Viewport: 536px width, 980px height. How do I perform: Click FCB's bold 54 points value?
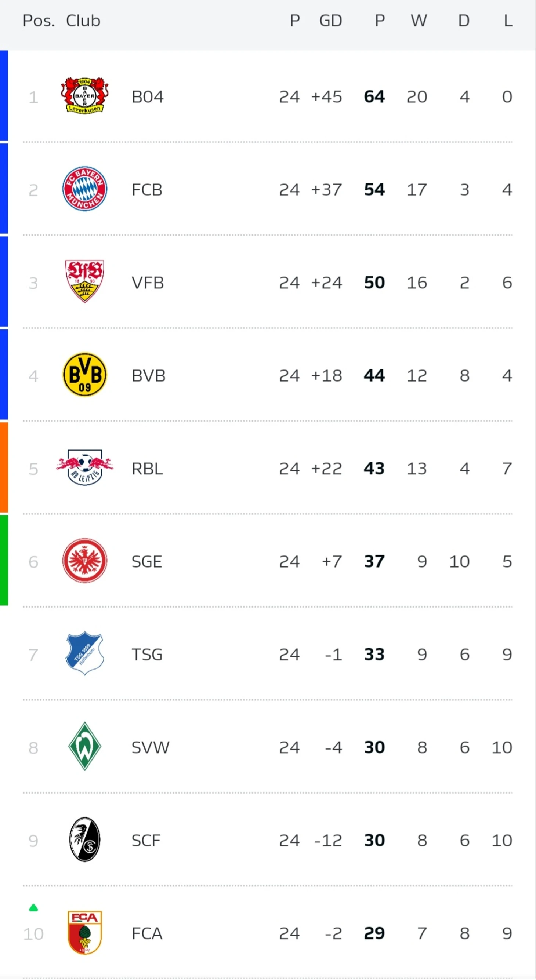[374, 189]
